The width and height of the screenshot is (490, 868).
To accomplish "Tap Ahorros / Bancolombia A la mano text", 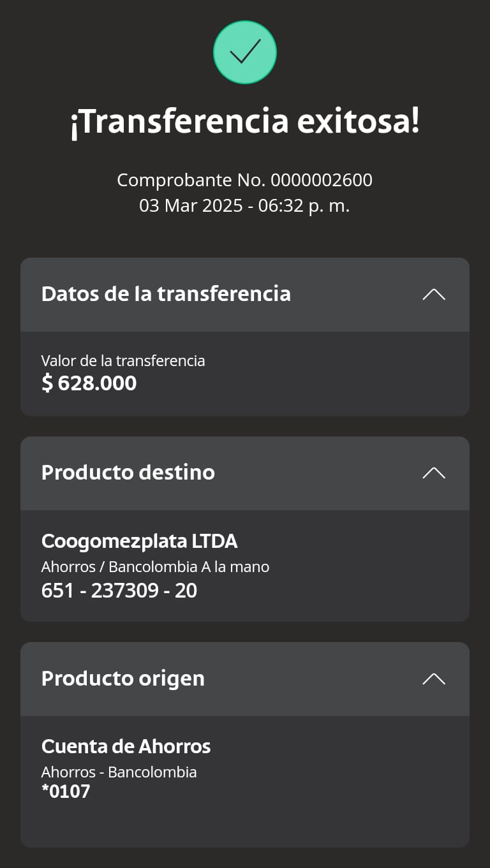I will pos(155,566).
